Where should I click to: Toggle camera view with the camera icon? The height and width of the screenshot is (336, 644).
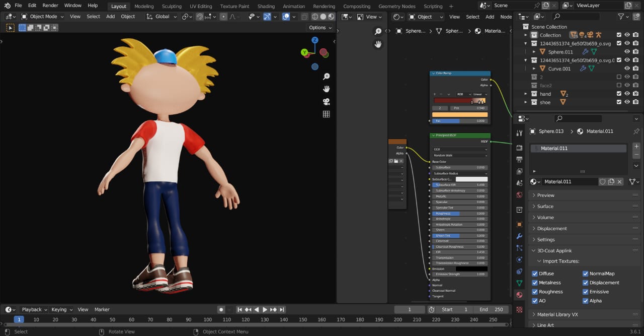326,102
